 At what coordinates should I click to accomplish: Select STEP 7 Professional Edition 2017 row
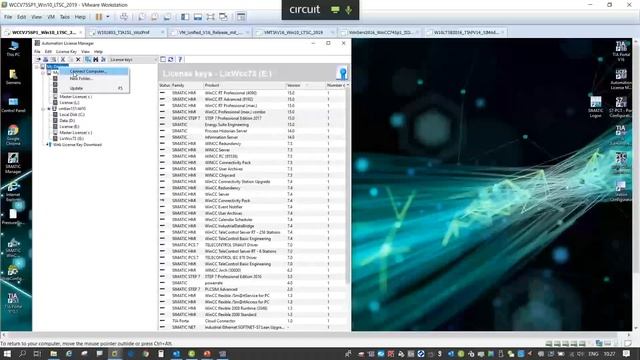click(252, 118)
